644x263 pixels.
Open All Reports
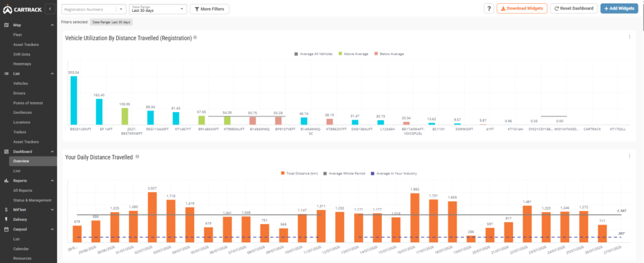[x=23, y=191]
